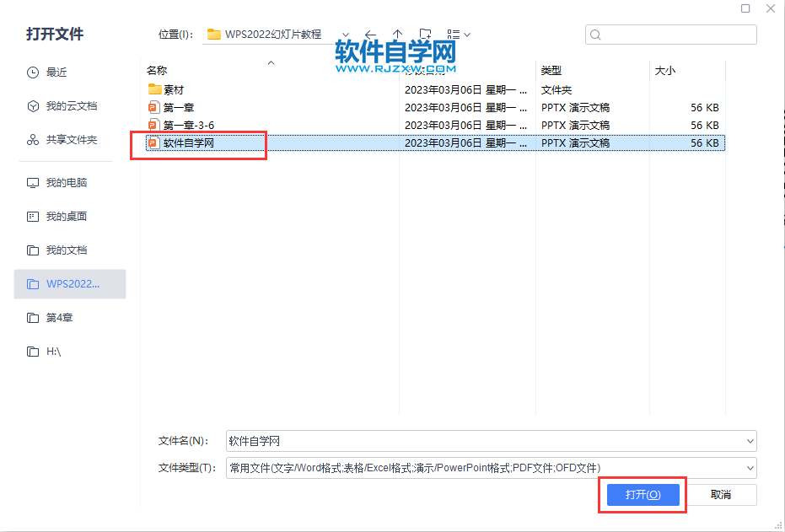This screenshot has width=785, height=532.
Task: Expand the 位置 location dropdown
Action: tap(345, 34)
